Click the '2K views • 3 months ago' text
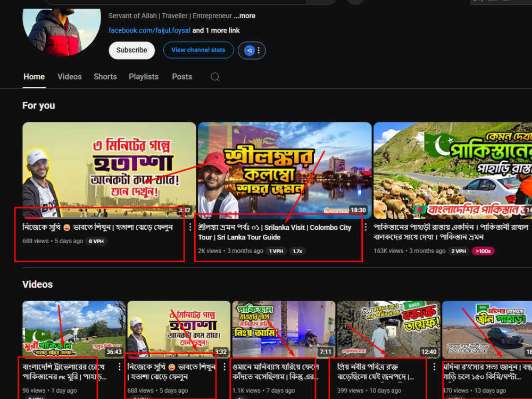Image resolution: width=532 pixels, height=399 pixels. click(231, 251)
